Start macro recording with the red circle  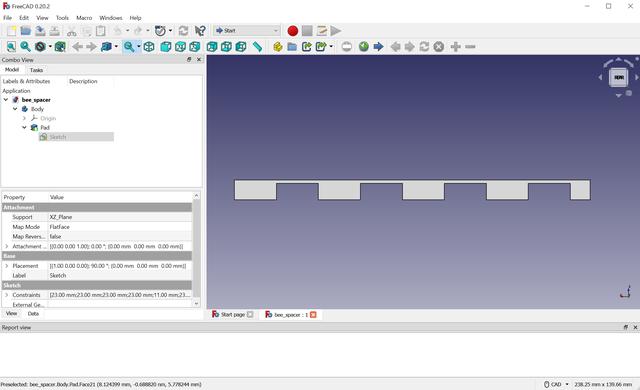293,31
